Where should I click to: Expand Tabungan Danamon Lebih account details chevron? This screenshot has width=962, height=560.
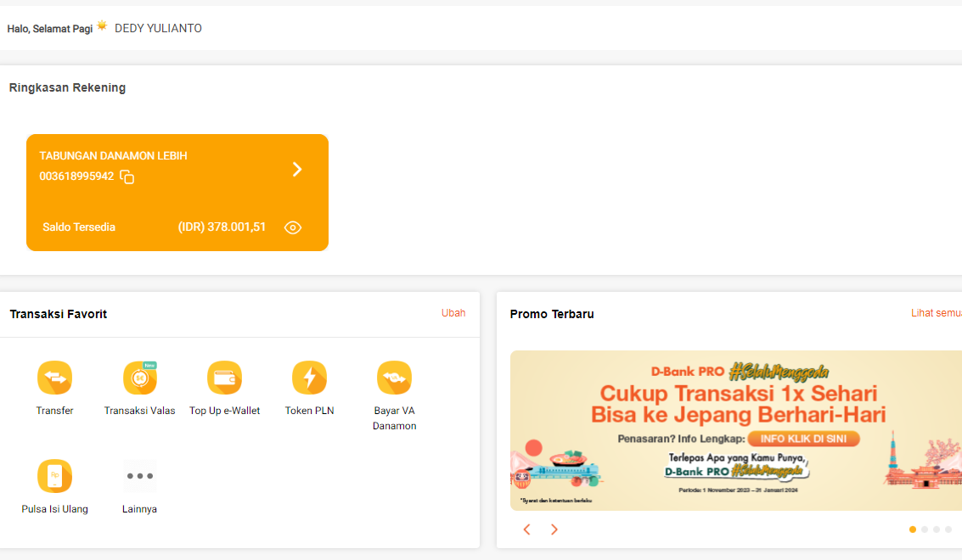pyautogui.click(x=297, y=170)
